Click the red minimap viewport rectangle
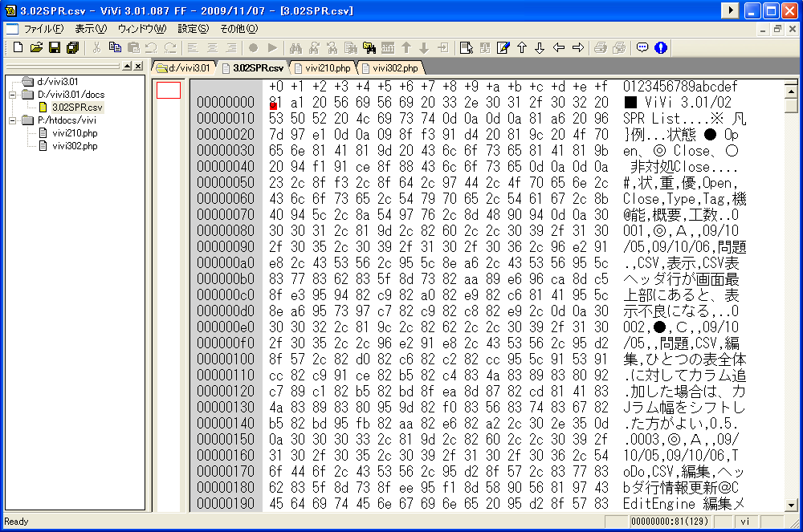This screenshot has width=803, height=532. pyautogui.click(x=169, y=90)
